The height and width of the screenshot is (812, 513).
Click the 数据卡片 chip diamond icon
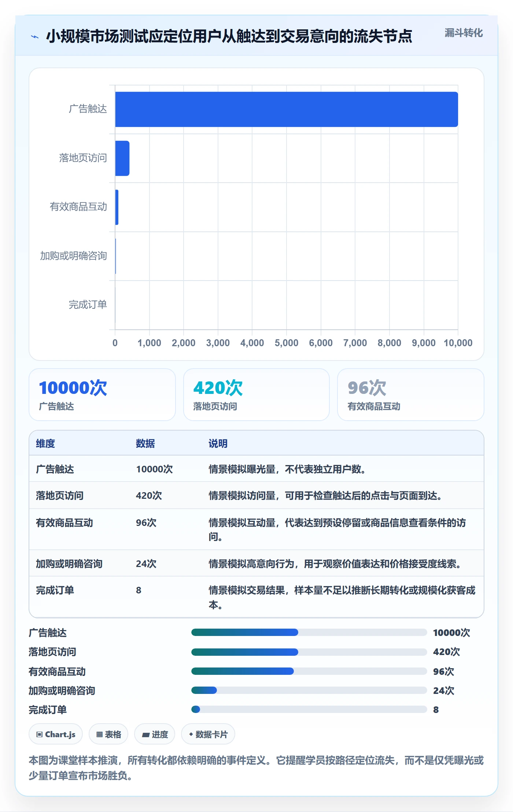[191, 734]
